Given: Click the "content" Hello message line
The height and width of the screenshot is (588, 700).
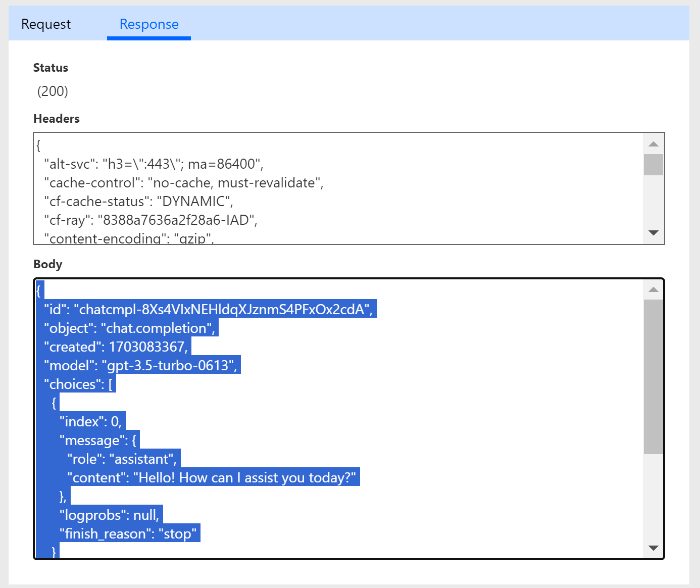Looking at the screenshot, I should [x=212, y=477].
